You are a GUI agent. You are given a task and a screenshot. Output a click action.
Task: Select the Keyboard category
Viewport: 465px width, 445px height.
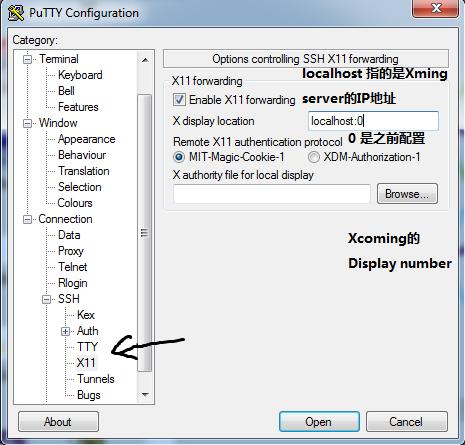pos(80,75)
